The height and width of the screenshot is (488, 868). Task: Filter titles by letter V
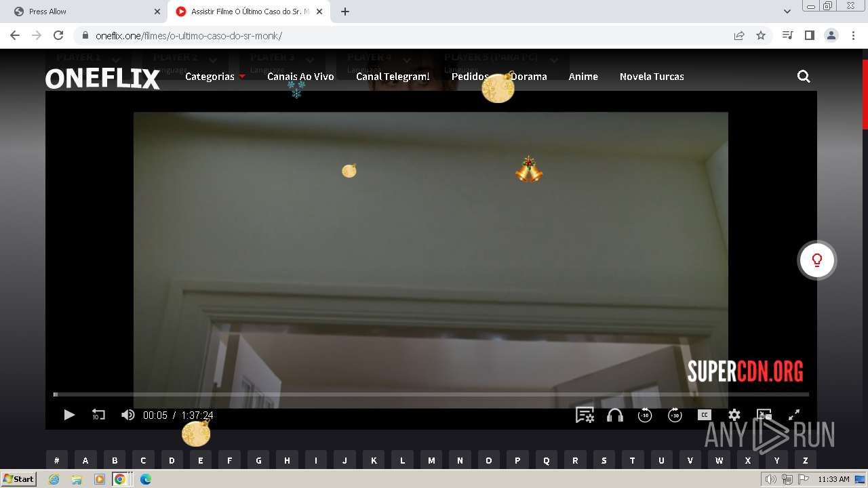(x=690, y=460)
